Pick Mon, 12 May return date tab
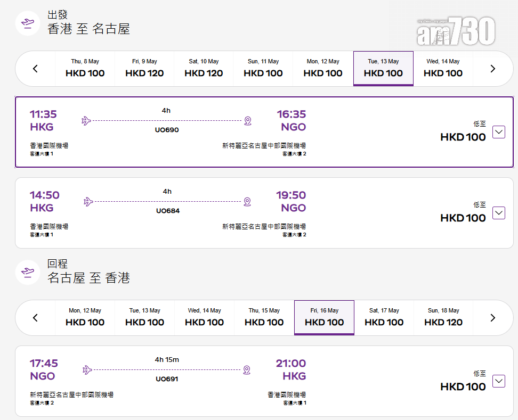The height and width of the screenshot is (420, 518). (x=85, y=318)
